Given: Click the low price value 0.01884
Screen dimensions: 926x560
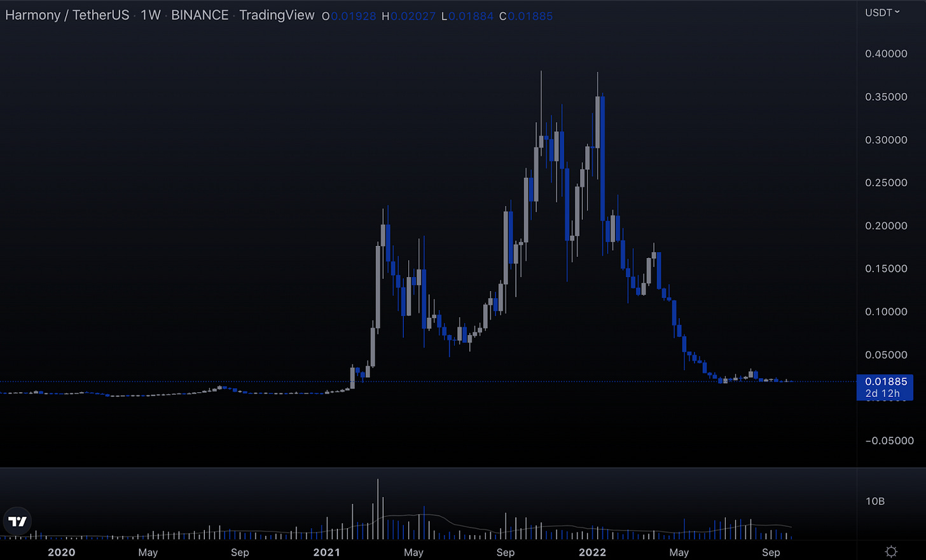Looking at the screenshot, I should pyautogui.click(x=471, y=17).
